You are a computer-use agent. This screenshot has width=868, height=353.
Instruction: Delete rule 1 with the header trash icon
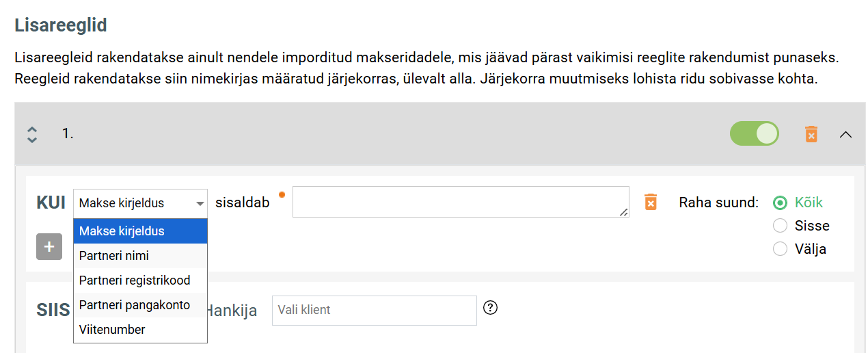click(811, 134)
